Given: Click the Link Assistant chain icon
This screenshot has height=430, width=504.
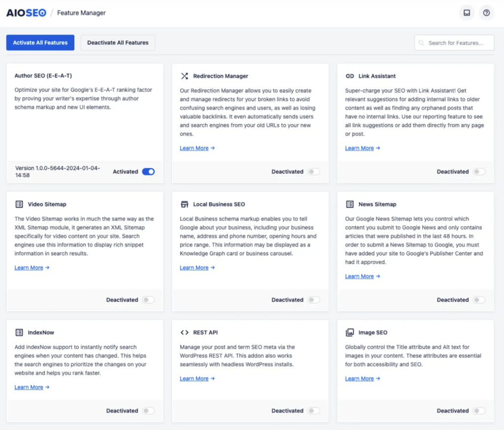Looking at the screenshot, I should point(350,76).
